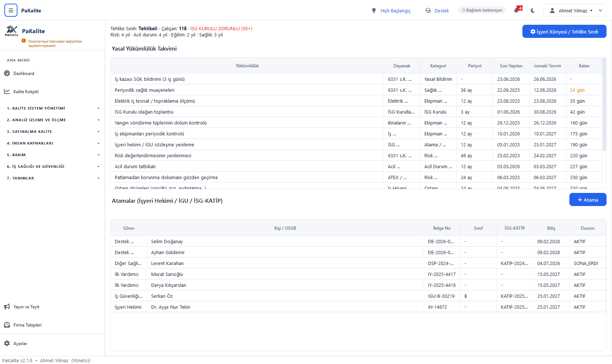
Task: Click İşyeri Künyesi / Tehlike Sınıfı button
Action: [564, 32]
